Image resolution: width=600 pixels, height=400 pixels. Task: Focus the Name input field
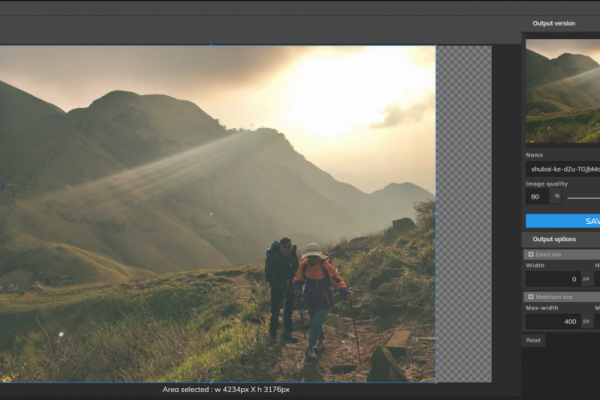click(x=563, y=169)
